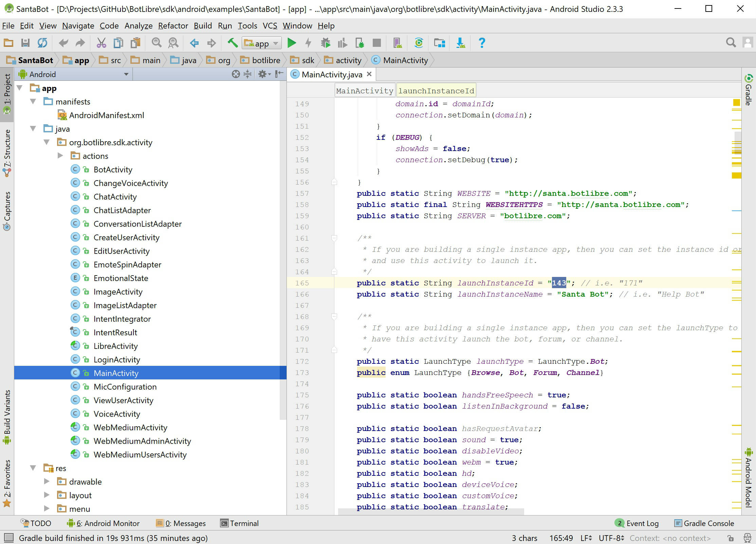Viewport: 756px width, 544px height.
Task: Click the Find magnifier icon
Action: point(156,43)
